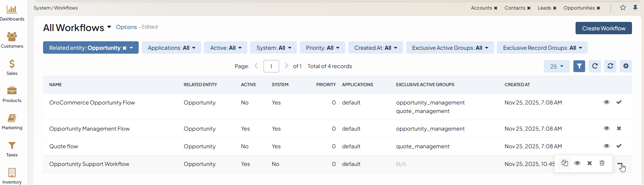This screenshot has width=644, height=185.
Task: Delete Opportunity Support Workflow via trash icon
Action: tap(602, 163)
